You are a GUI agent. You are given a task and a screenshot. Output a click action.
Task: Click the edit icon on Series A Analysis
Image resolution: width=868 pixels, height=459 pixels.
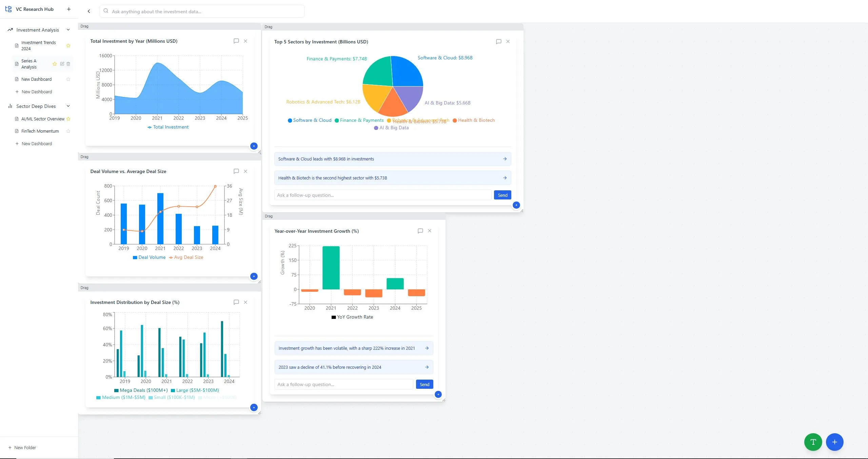tap(62, 64)
